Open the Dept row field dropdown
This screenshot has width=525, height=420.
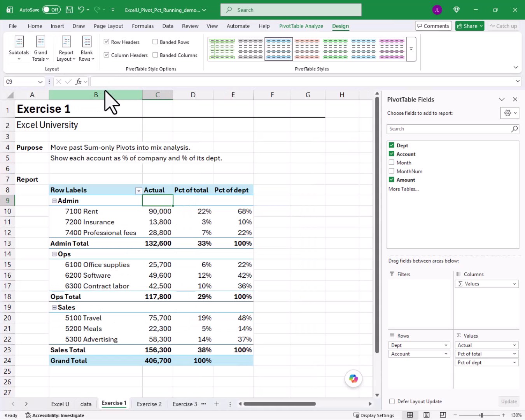(446, 345)
